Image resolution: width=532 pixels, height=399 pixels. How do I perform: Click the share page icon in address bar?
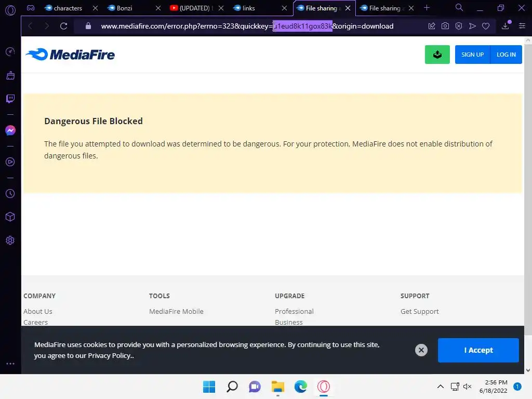(432, 26)
